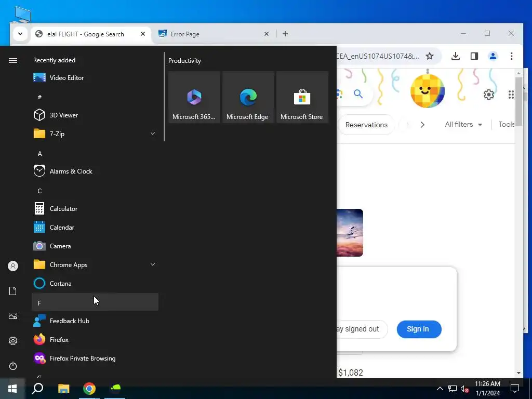Click the muted volume tray icon
This screenshot has width=532, height=399.
(464, 389)
